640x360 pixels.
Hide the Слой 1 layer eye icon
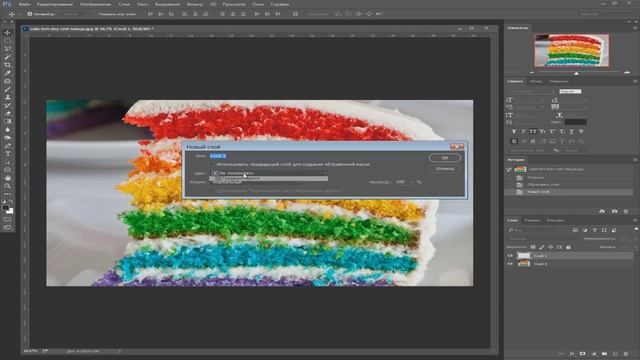tap(510, 256)
